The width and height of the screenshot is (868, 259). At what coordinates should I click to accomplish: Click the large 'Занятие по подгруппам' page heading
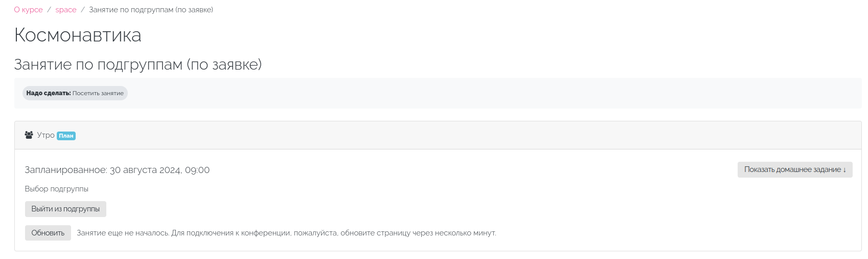(138, 64)
